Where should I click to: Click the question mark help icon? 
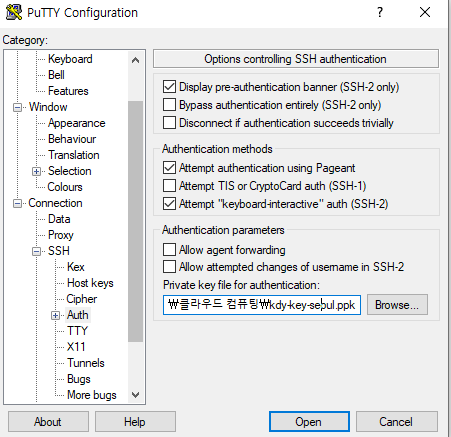(x=380, y=13)
